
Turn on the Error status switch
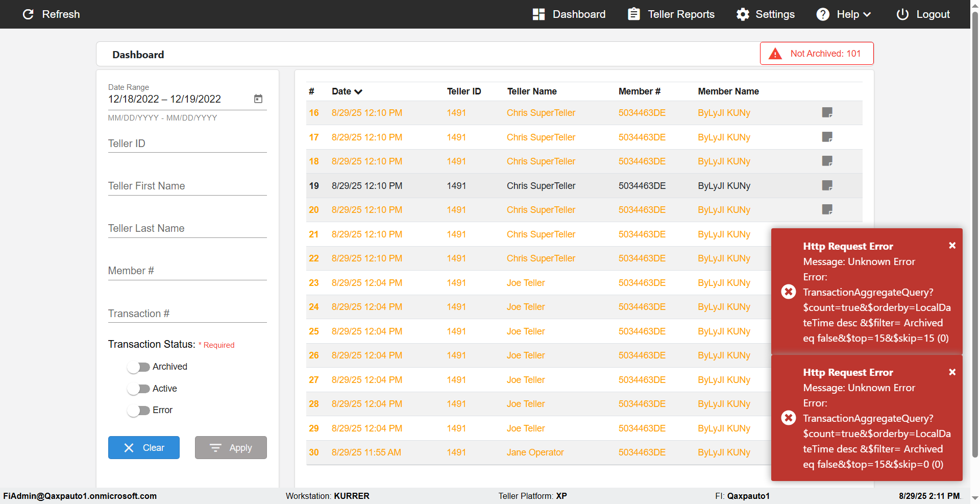click(x=138, y=411)
